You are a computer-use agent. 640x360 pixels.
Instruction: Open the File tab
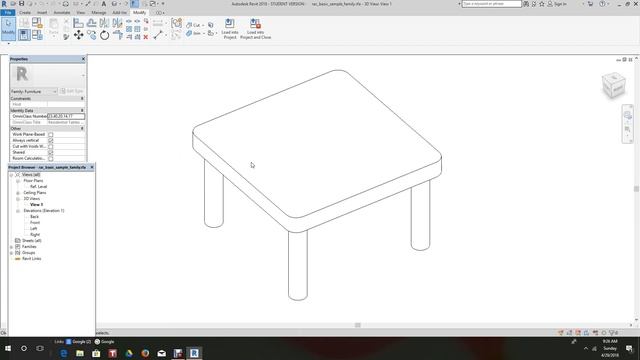click(x=8, y=13)
